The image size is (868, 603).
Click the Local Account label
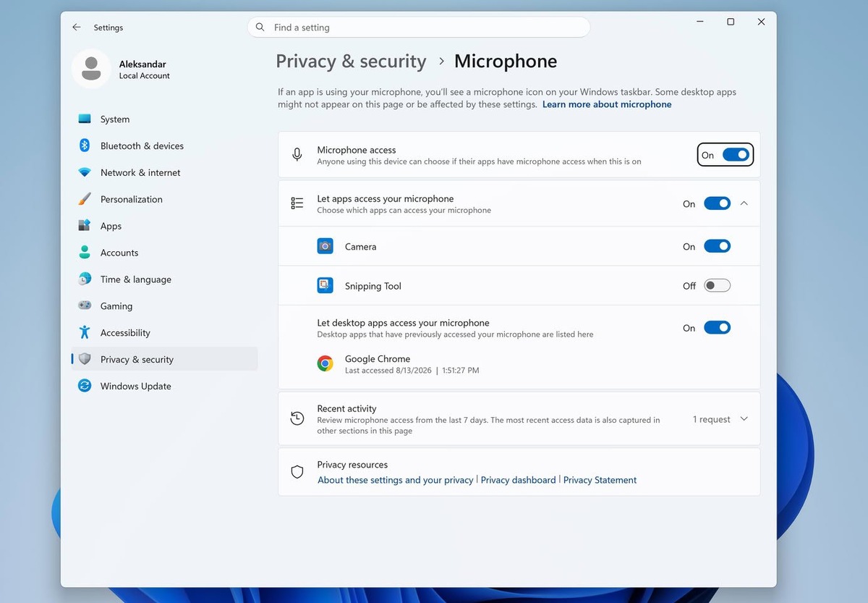click(x=145, y=76)
